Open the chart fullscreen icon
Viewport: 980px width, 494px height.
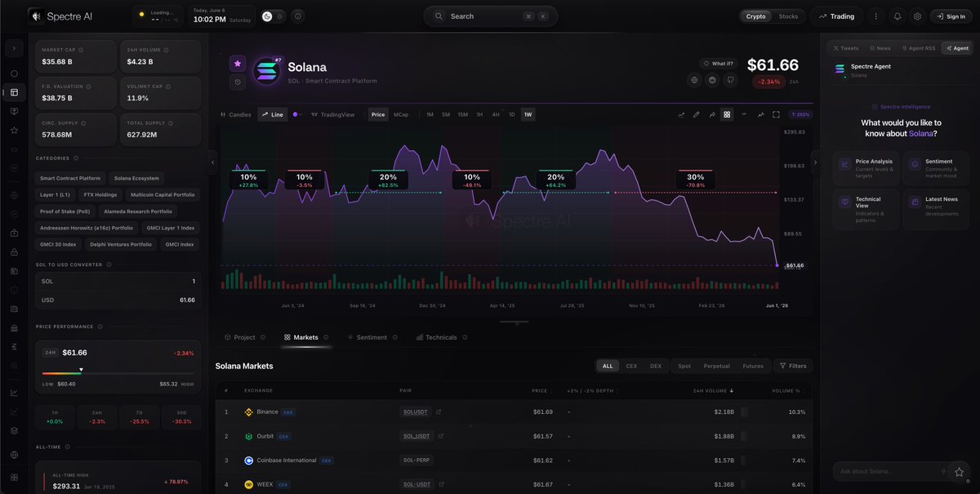[x=776, y=114]
